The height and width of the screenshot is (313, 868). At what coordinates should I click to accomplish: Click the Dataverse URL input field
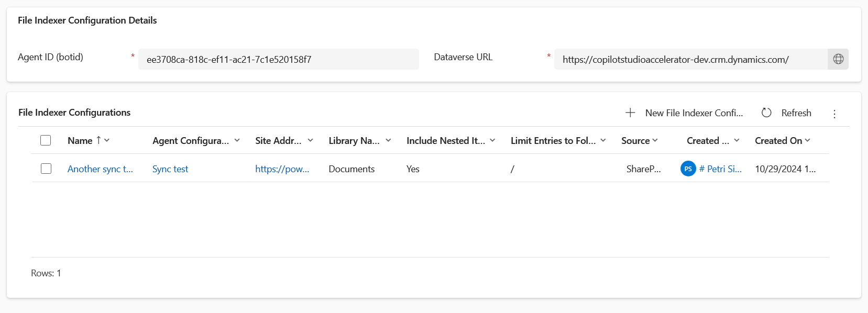pos(691,59)
